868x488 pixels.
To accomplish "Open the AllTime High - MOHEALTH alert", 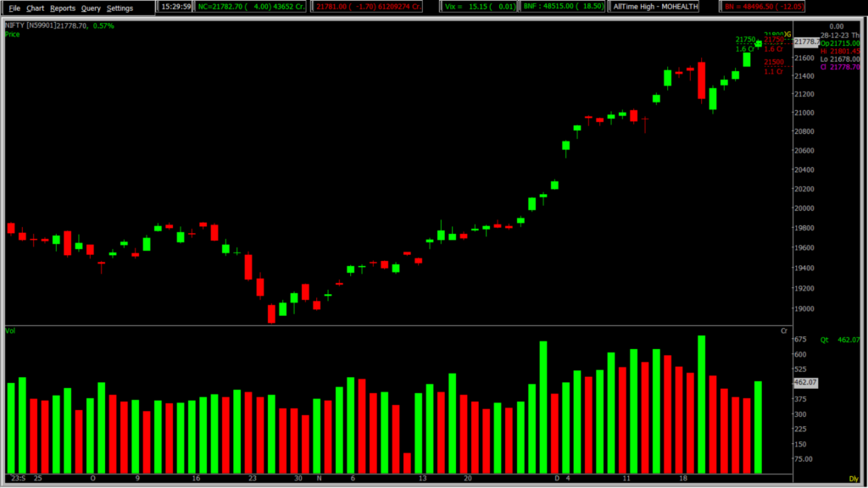I will (662, 7).
